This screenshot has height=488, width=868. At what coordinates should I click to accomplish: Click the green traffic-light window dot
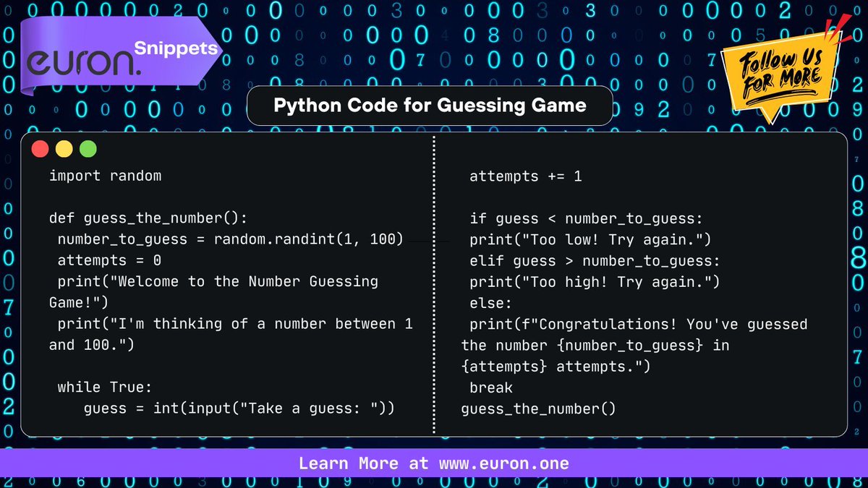[88, 148]
